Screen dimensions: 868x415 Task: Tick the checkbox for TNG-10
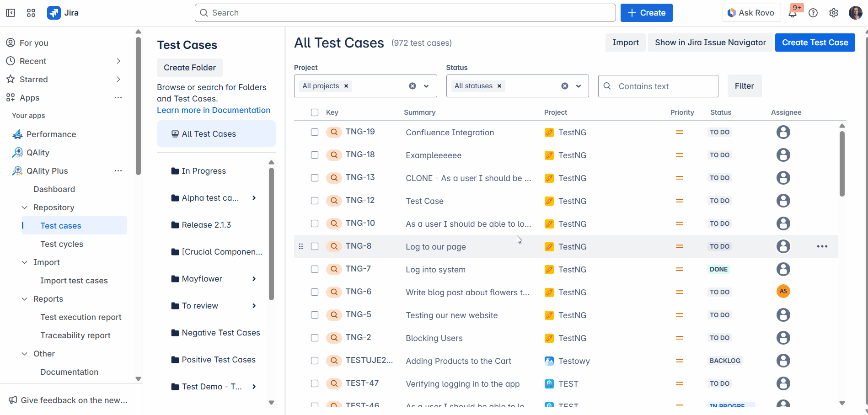click(x=315, y=223)
